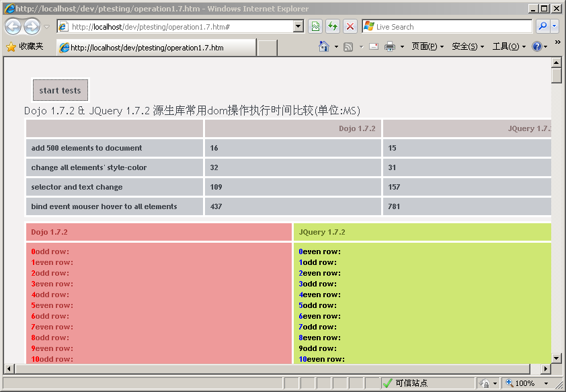This screenshot has height=392, width=566.
Task: Click 'bind event mouser hover' row label
Action: pyautogui.click(x=114, y=206)
